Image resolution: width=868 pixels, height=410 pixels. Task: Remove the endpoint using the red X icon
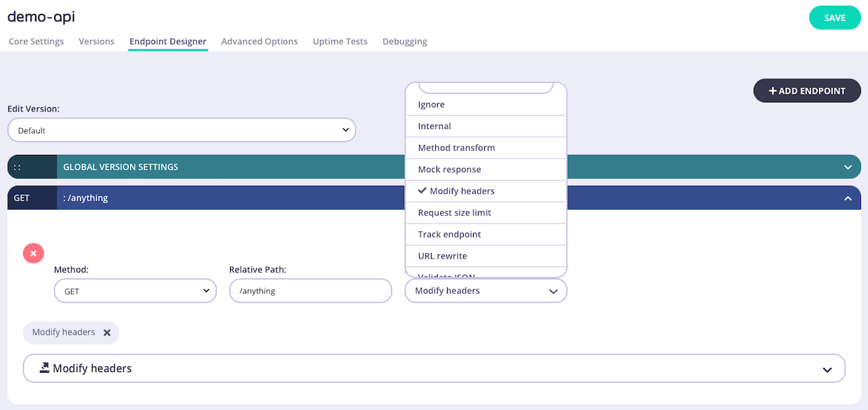coord(33,253)
